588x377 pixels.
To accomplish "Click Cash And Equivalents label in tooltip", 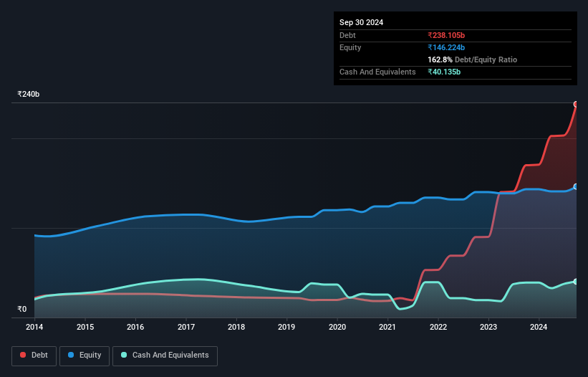I will click(377, 72).
